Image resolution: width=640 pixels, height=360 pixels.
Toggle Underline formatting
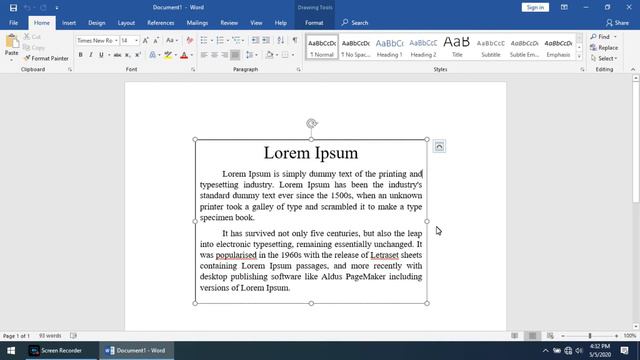[x=101, y=55]
